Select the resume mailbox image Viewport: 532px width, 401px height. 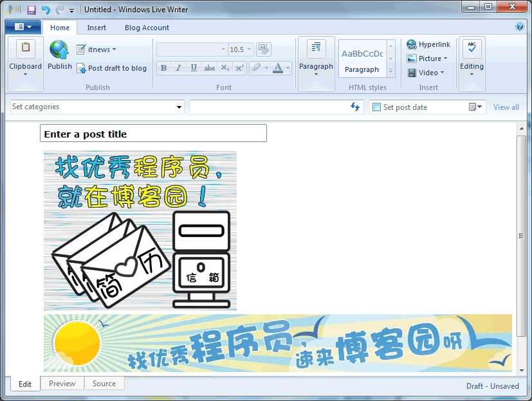(x=140, y=231)
